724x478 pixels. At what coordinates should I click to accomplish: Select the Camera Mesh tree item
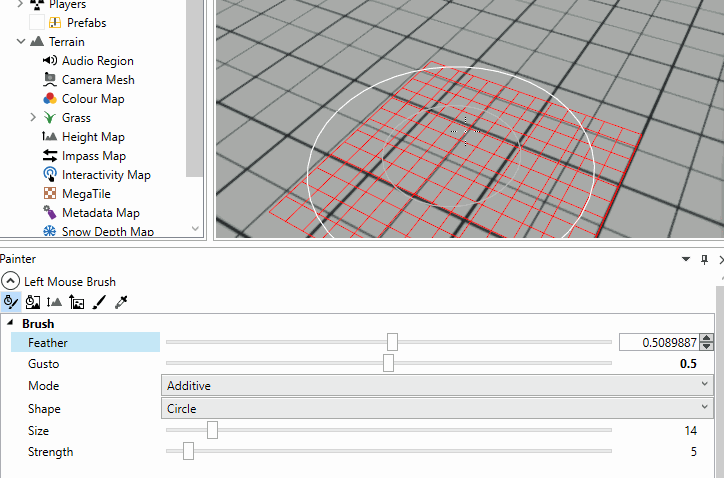[x=98, y=79]
